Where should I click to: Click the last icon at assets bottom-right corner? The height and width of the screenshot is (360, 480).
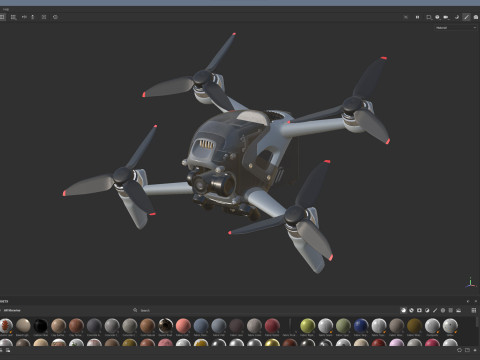(x=475, y=350)
